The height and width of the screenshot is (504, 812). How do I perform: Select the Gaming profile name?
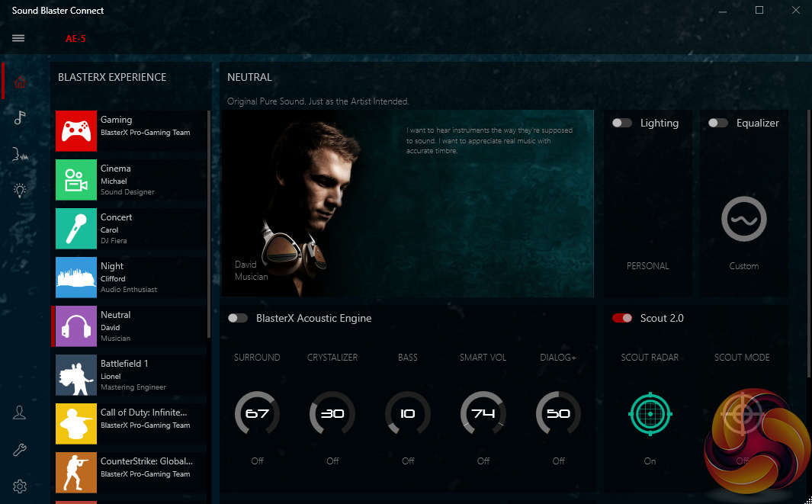pyautogui.click(x=116, y=120)
